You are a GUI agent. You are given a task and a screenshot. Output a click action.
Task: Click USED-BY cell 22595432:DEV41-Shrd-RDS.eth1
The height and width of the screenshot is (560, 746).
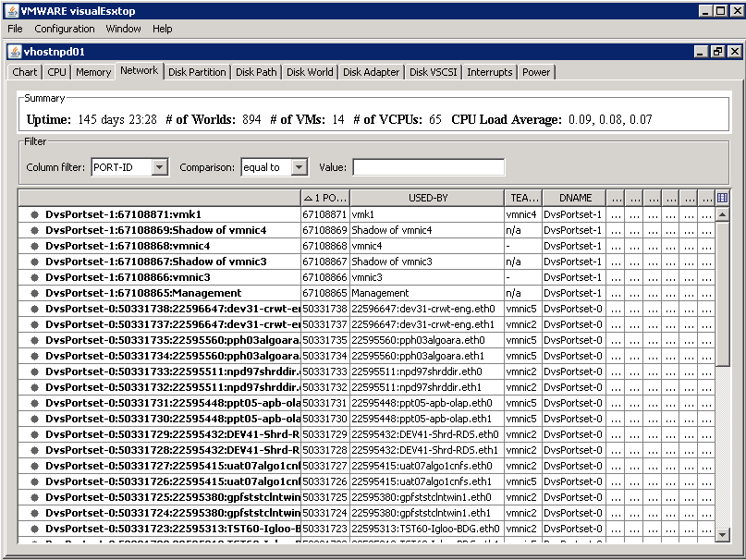point(427,450)
